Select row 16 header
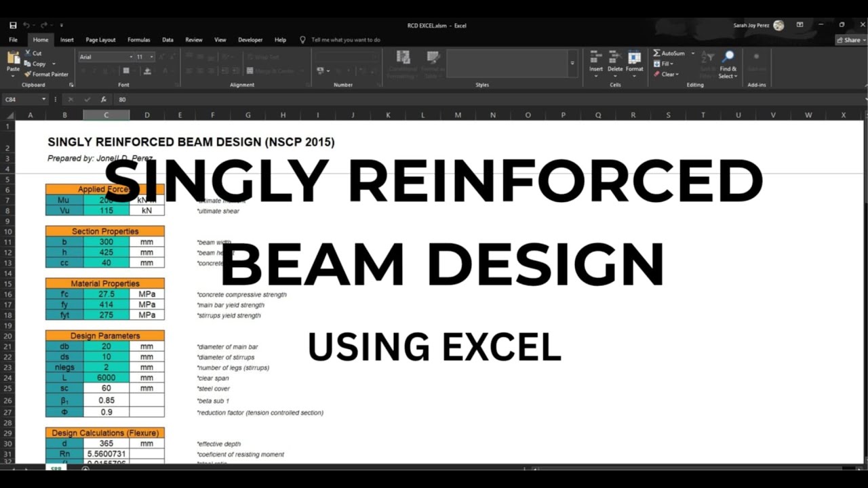The height and width of the screenshot is (488, 868). tap(8, 294)
